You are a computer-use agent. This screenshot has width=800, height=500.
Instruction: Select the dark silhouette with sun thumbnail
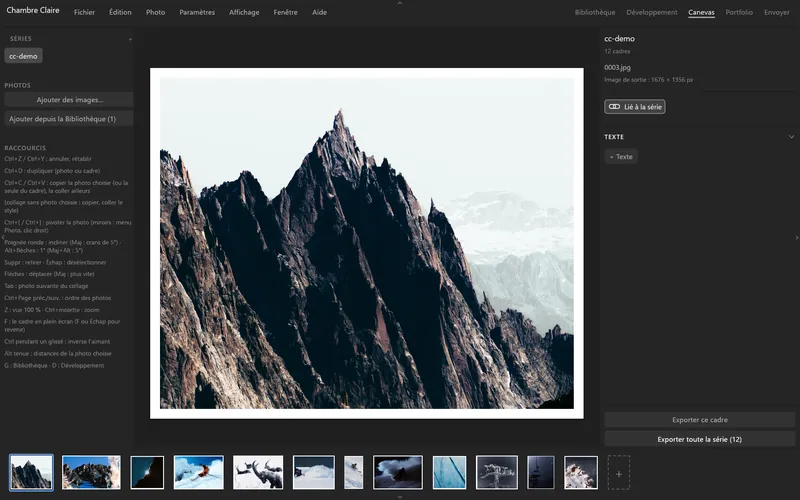[147, 472]
